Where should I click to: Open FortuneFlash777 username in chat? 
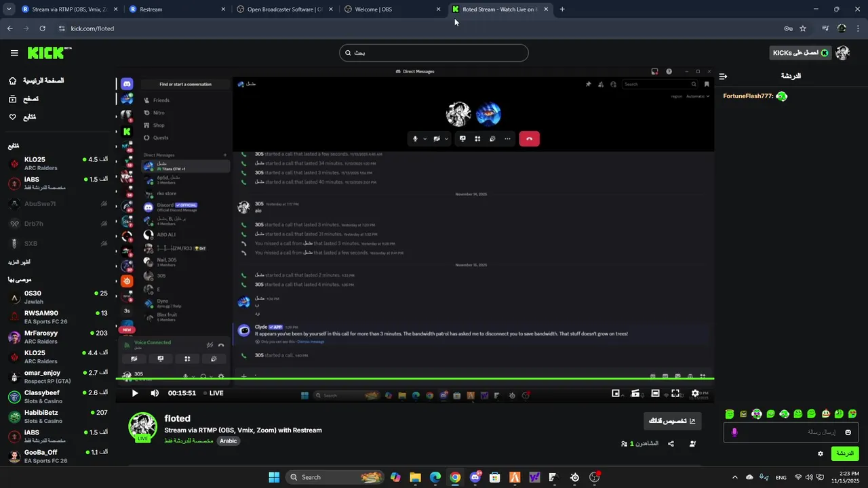coord(748,96)
